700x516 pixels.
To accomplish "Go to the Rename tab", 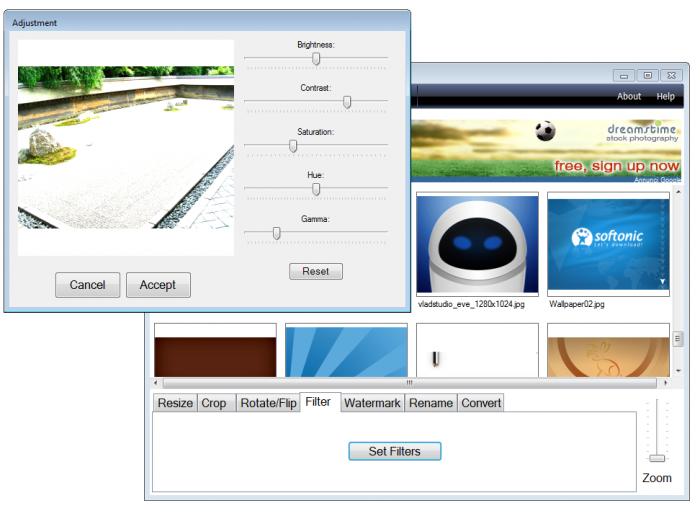I will (431, 403).
